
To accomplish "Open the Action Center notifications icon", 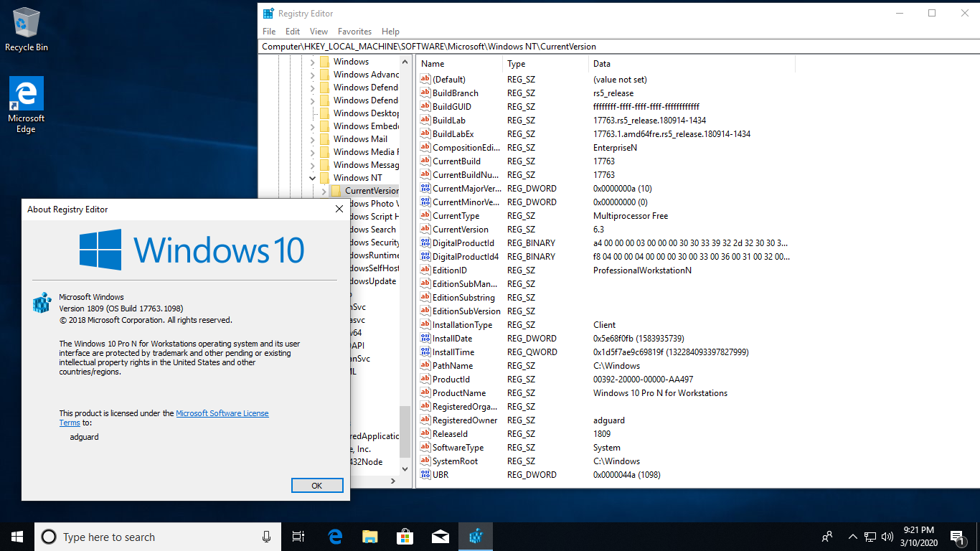I will [x=956, y=537].
